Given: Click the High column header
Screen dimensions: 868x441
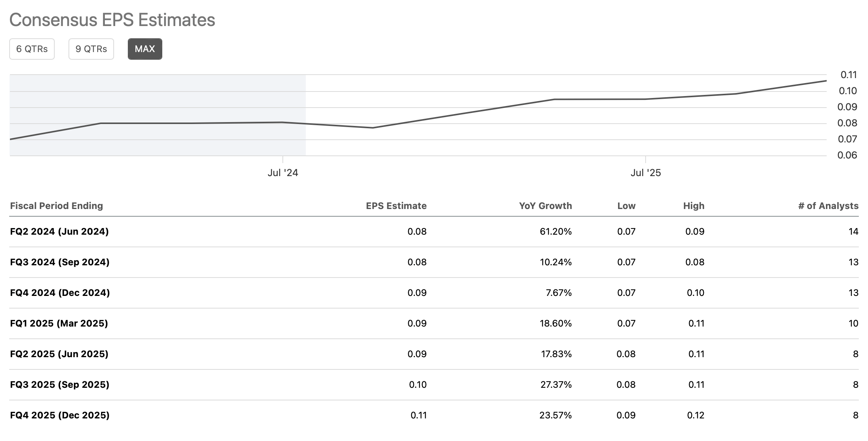Looking at the screenshot, I should [693, 206].
